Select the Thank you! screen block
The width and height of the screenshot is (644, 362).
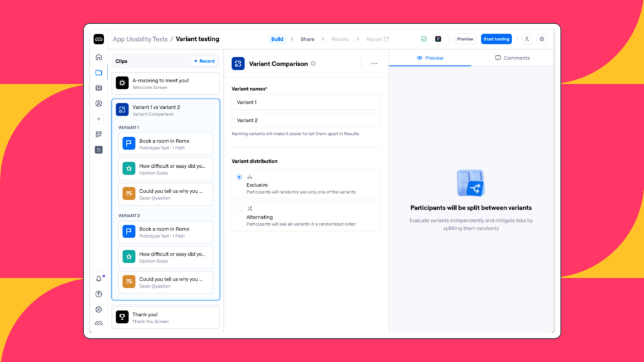pyautogui.click(x=166, y=317)
